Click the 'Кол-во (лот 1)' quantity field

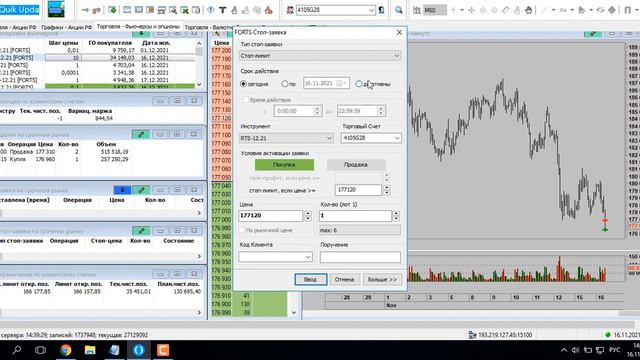(x=355, y=216)
